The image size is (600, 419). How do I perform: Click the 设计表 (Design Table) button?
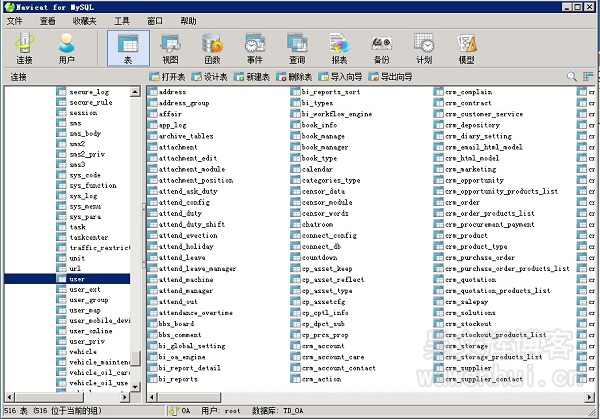(x=209, y=76)
